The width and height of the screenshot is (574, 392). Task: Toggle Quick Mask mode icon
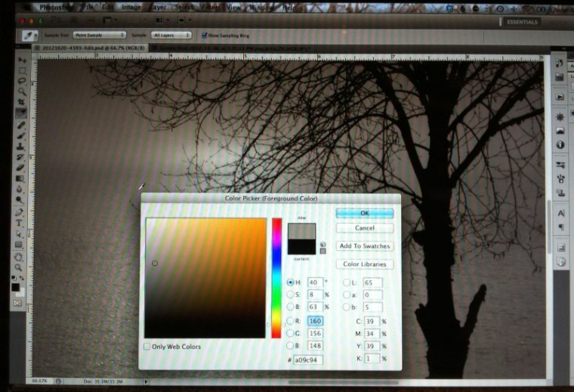pos(17,303)
